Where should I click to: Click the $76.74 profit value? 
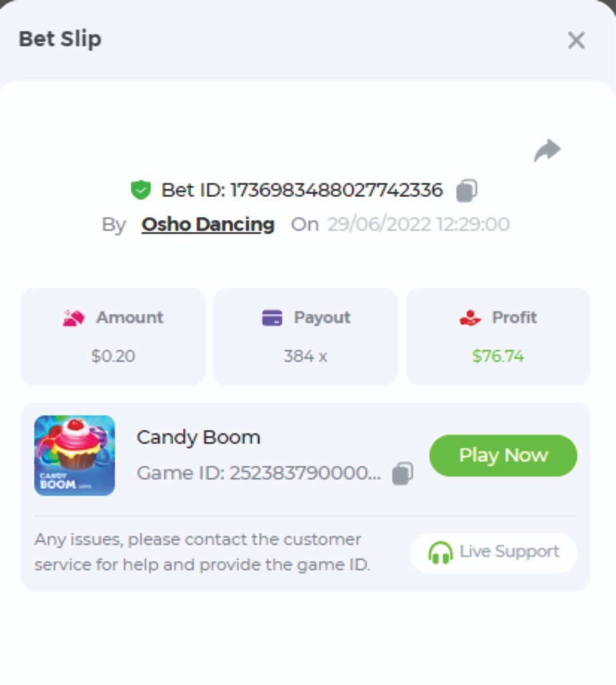click(498, 356)
